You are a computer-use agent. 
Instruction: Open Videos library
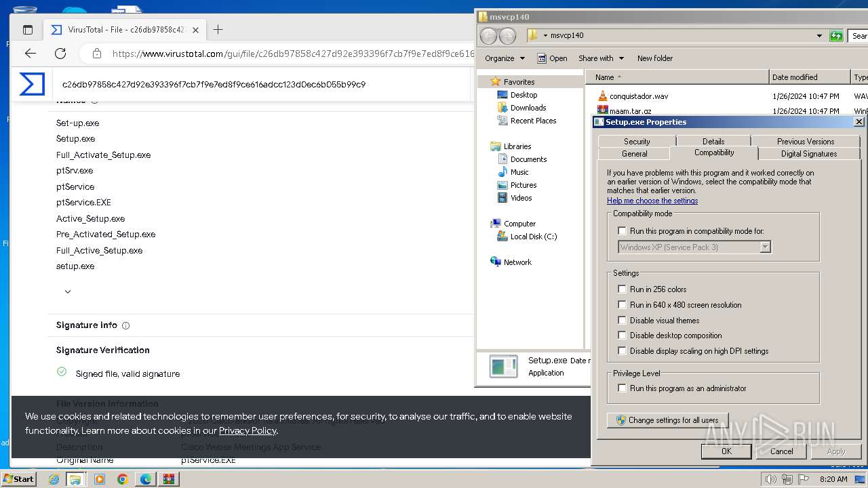point(521,198)
